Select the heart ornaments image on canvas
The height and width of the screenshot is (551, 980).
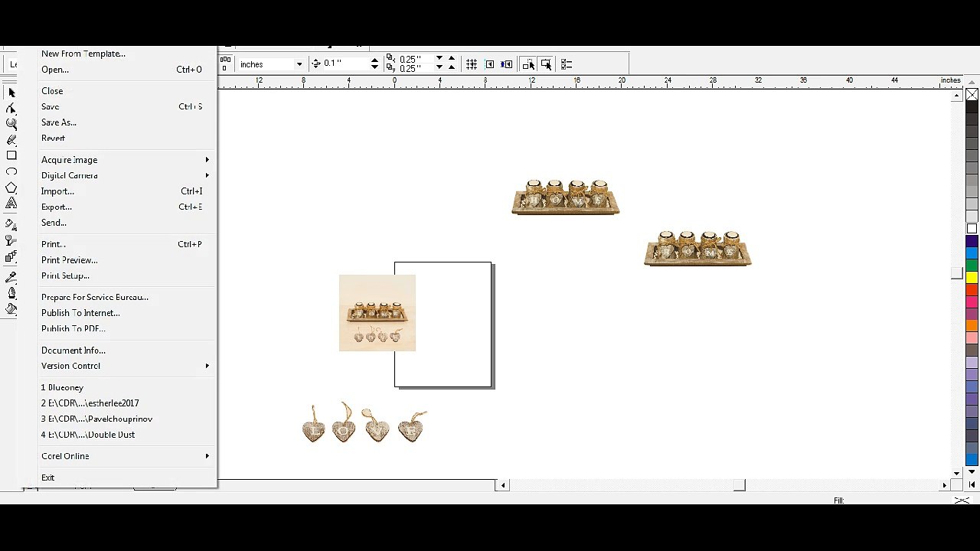tap(365, 422)
